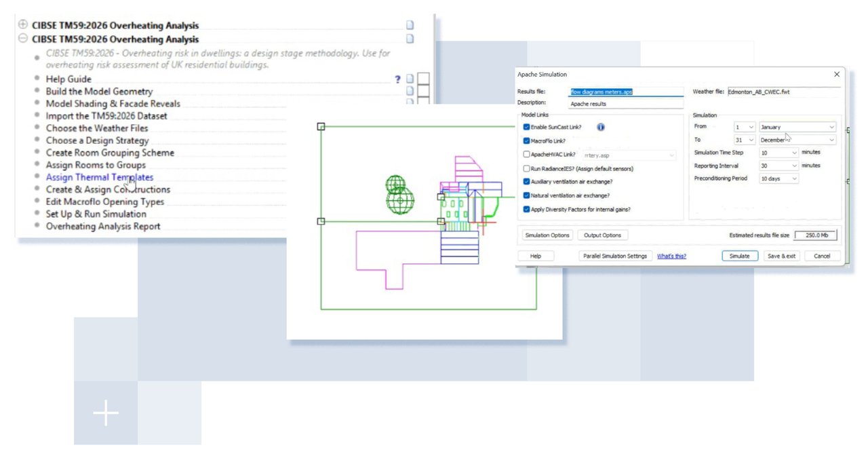Open the document icon on the Help Guide row
Viewport: 868px width, 458px height.
pyautogui.click(x=410, y=79)
